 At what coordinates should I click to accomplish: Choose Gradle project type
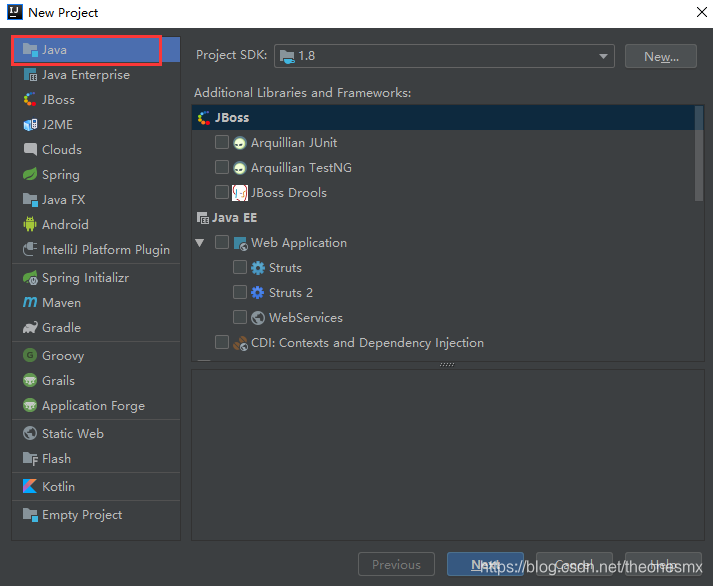[x=96, y=327]
